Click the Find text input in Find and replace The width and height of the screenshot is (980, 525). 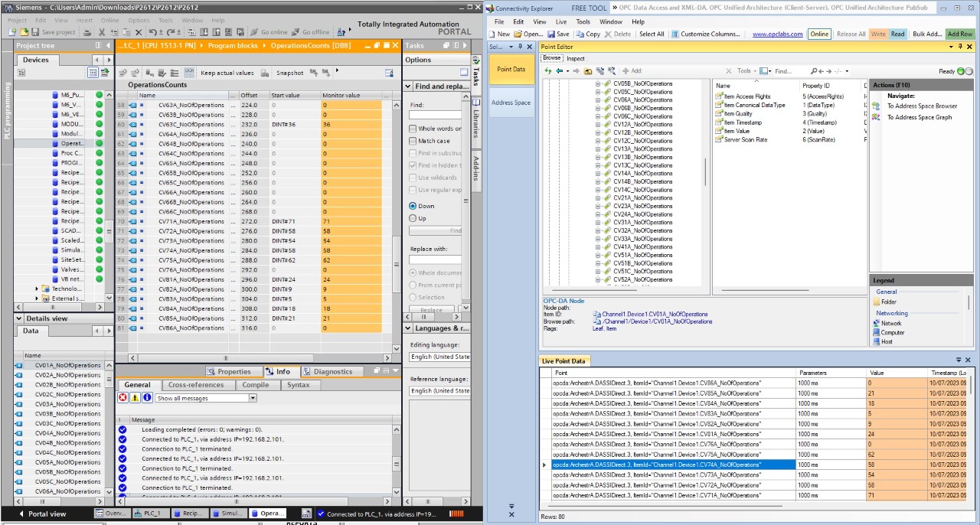coord(436,116)
